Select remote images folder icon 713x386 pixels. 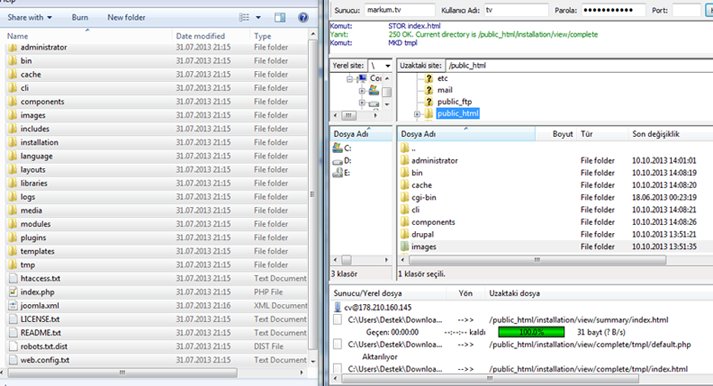pyautogui.click(x=405, y=246)
